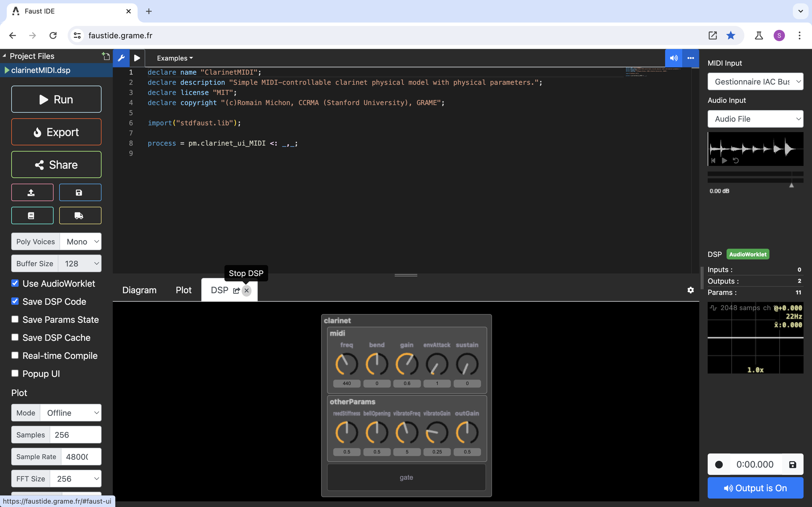Select the Plot tab

tap(183, 290)
